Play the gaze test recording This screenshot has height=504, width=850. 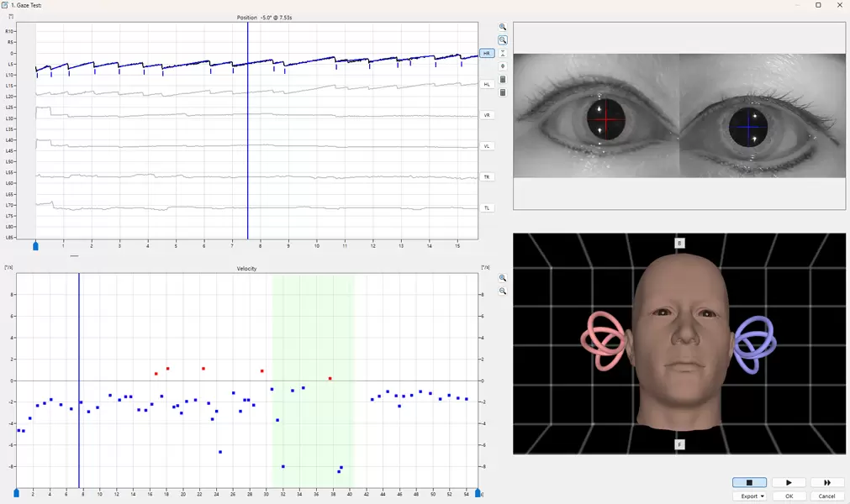789,482
